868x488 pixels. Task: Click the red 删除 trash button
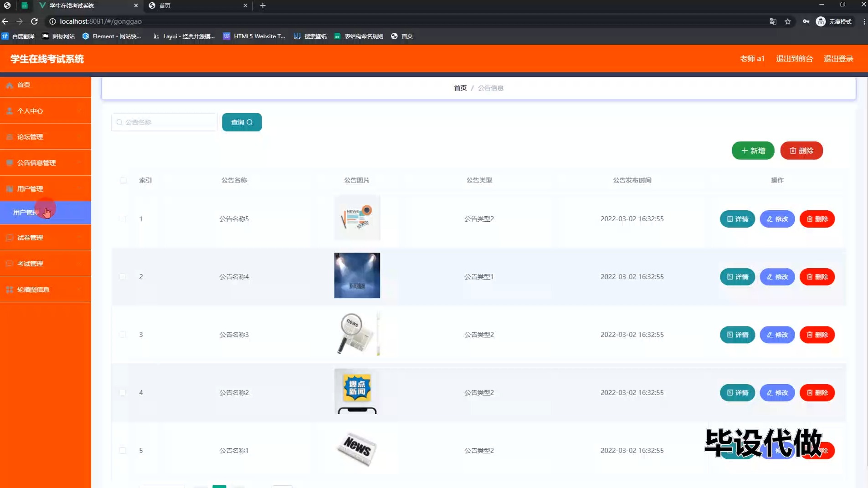(801, 150)
